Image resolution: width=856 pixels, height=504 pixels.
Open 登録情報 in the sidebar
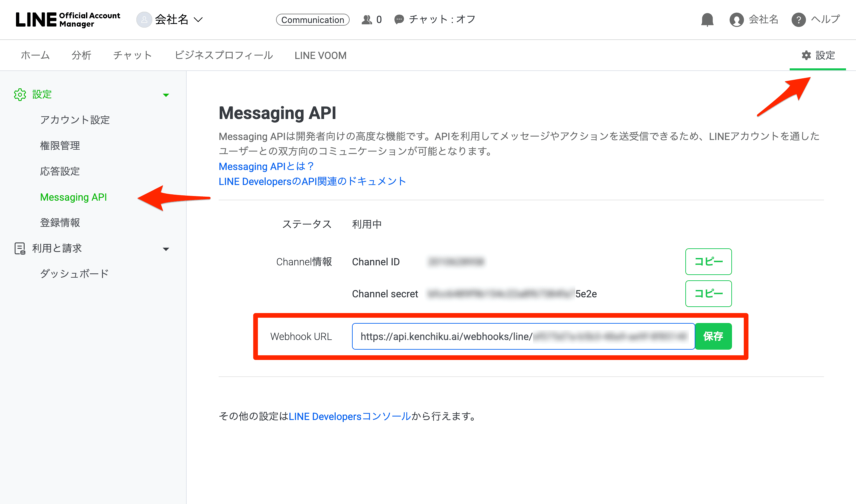60,223
